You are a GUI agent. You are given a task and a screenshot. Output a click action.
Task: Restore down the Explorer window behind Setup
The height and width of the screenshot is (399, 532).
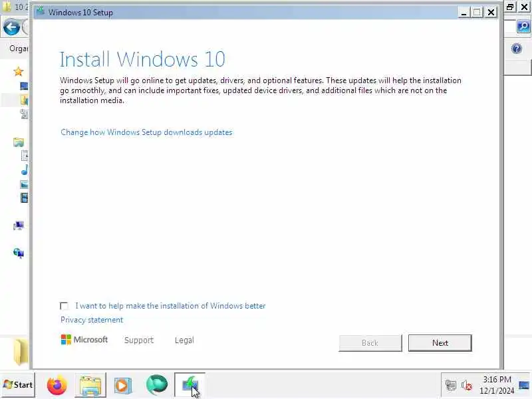pyautogui.click(x=510, y=7)
